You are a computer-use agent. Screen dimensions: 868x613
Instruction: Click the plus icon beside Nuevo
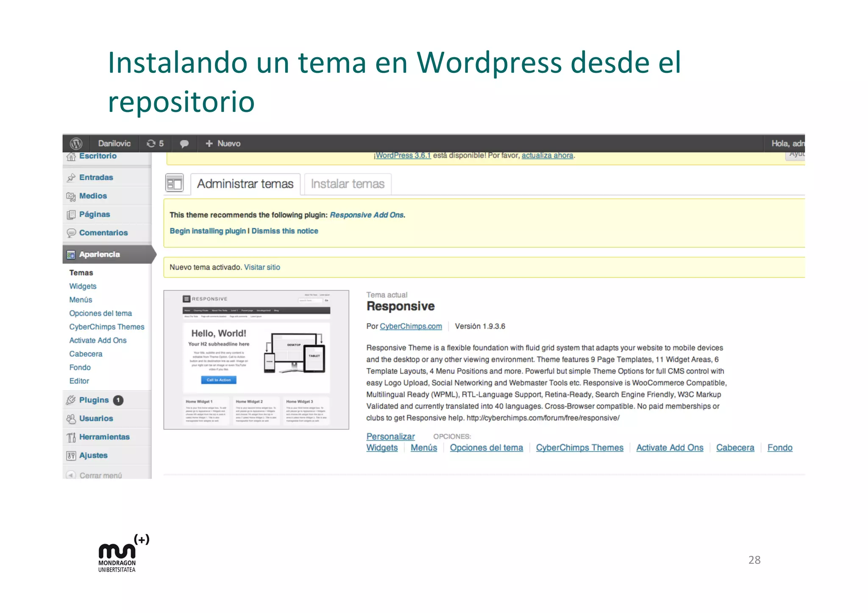click(209, 144)
